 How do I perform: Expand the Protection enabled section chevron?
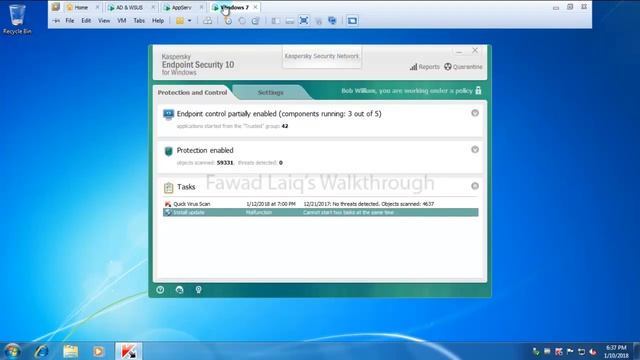coord(475,149)
